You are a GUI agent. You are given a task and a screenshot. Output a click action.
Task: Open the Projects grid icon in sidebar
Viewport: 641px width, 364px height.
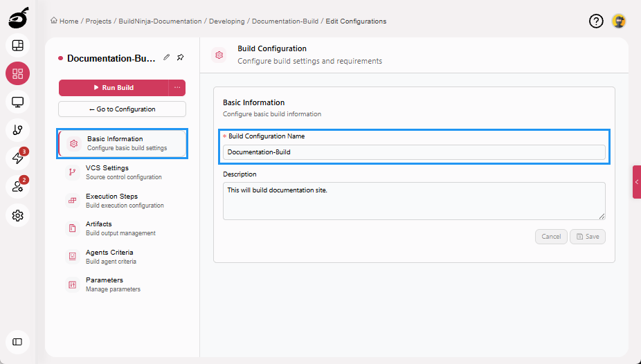coord(17,73)
